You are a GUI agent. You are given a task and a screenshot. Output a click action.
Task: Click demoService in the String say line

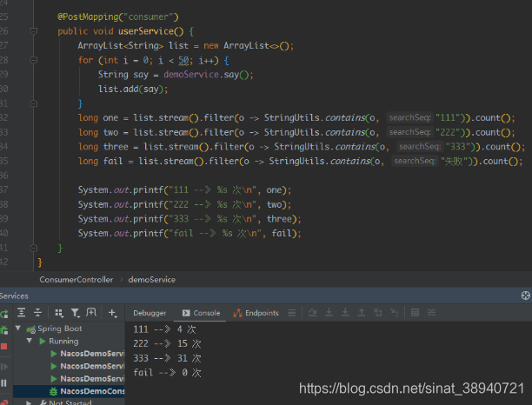pyautogui.click(x=191, y=75)
